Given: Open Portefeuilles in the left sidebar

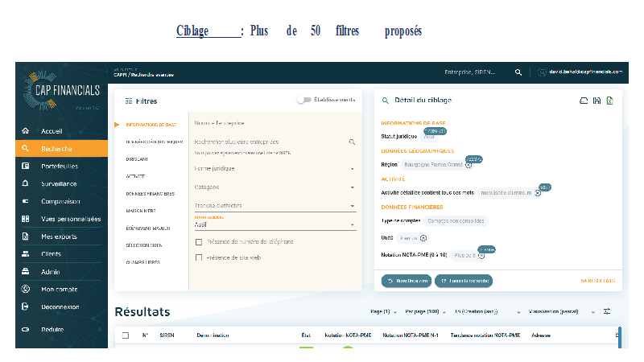Looking at the screenshot, I should 60,166.
